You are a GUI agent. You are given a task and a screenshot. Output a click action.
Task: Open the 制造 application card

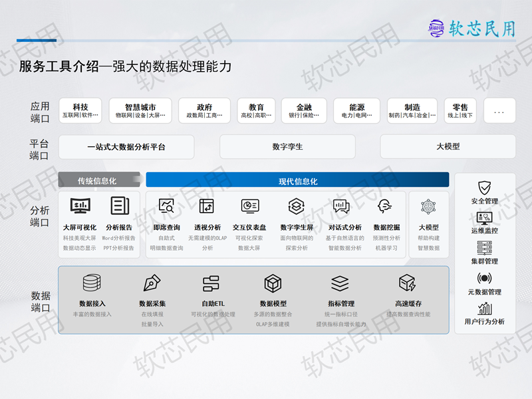[412, 110]
